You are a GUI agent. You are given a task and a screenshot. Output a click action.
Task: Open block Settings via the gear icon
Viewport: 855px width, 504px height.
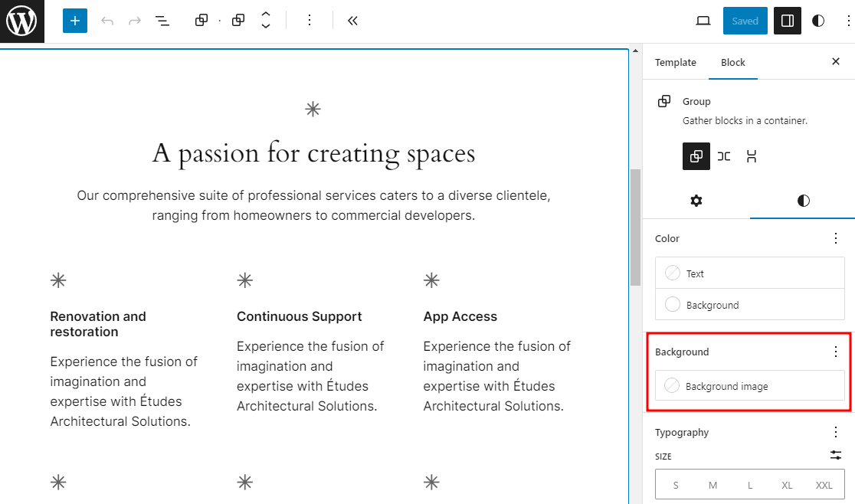click(696, 201)
